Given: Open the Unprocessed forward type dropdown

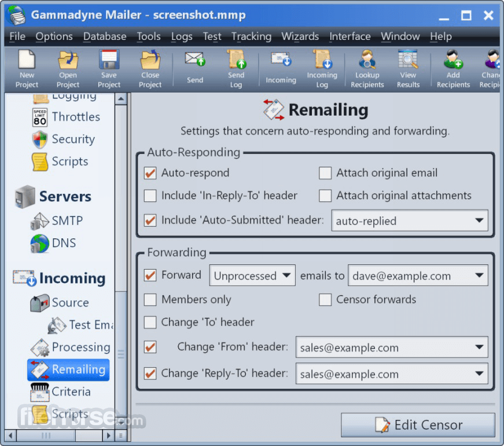Looking at the screenshot, I should [252, 275].
